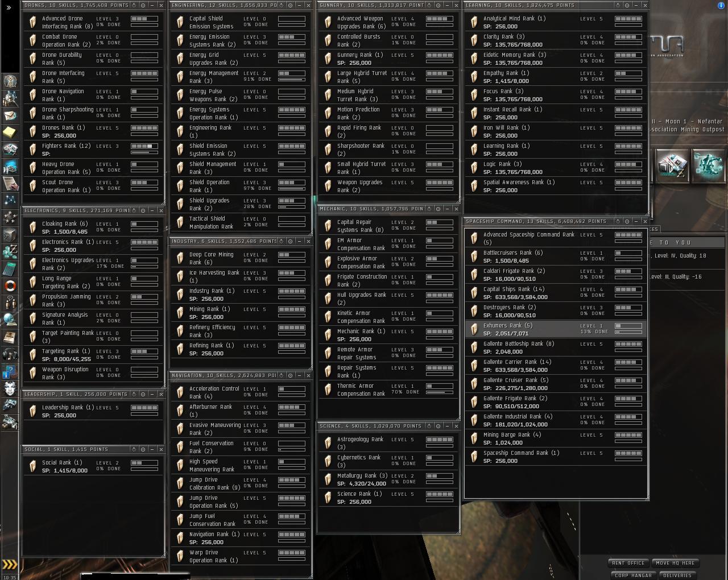The image size is (728, 580).
Task: Toggle the pin on the Electronics window
Action: (143, 210)
